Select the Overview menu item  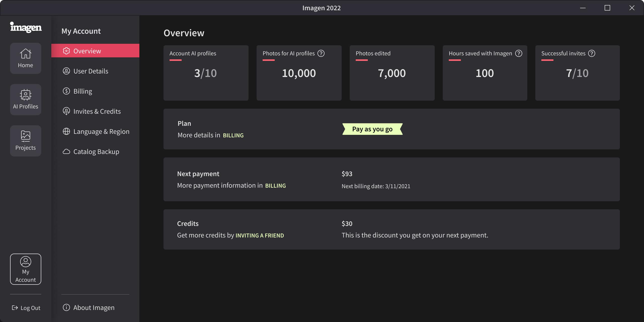pos(87,51)
